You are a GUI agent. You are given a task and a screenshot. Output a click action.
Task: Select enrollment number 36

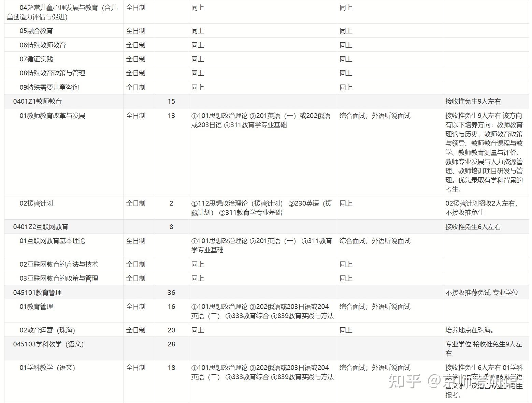[x=171, y=293]
